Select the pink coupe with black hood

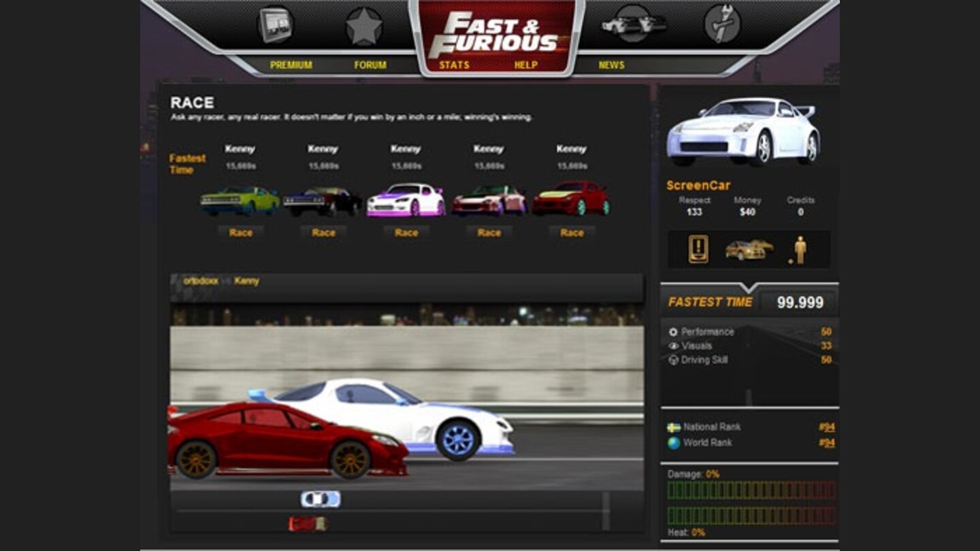pyautogui.click(x=489, y=200)
